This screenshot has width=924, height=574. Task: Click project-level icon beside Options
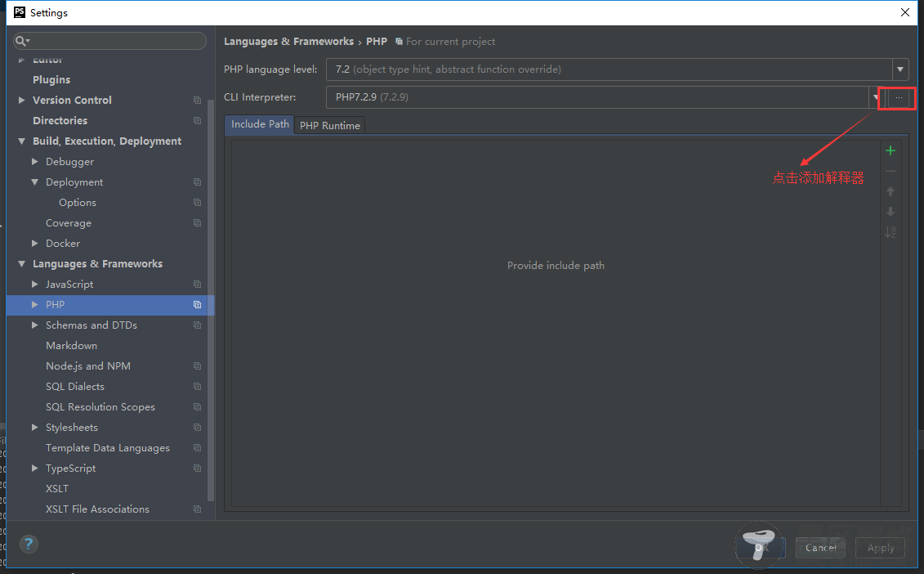click(x=198, y=202)
